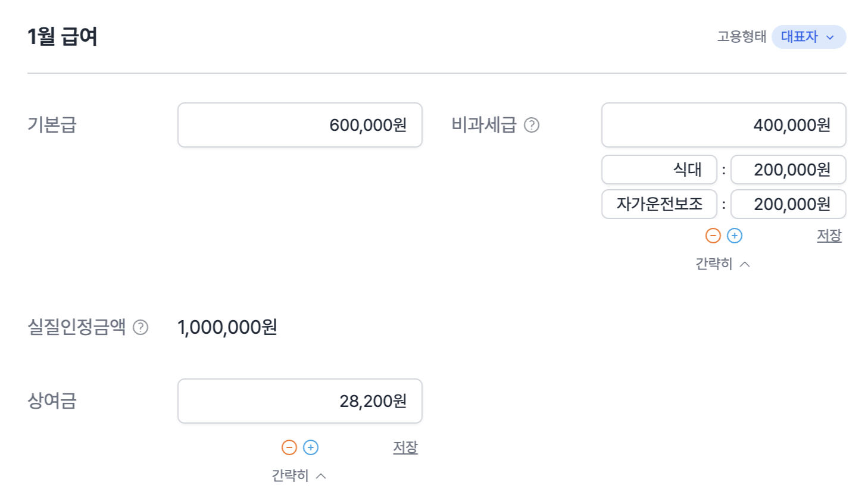Open the 고용형태 대표자 dropdown
This screenshot has width=868, height=495.
click(x=808, y=37)
